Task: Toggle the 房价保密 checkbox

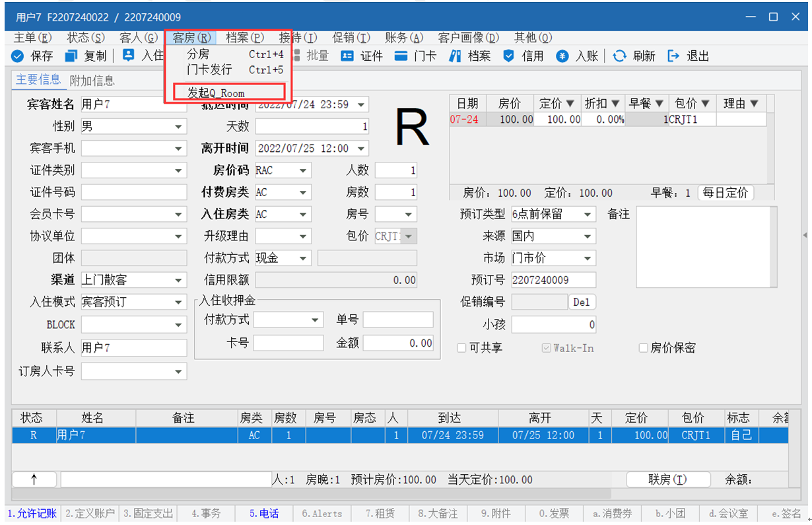Action: pyautogui.click(x=643, y=348)
